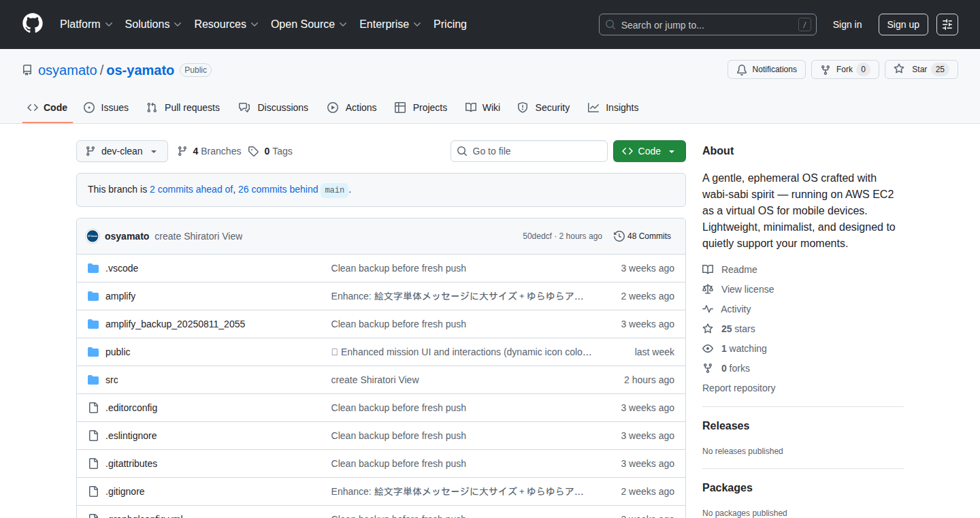Switch to the Projects tab
980x518 pixels.
pos(421,108)
